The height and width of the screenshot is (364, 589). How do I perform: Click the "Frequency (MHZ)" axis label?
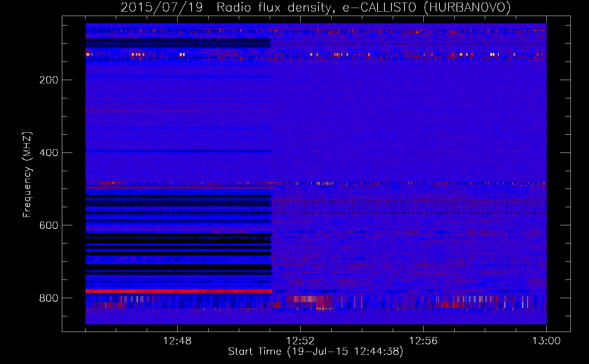(x=27, y=175)
